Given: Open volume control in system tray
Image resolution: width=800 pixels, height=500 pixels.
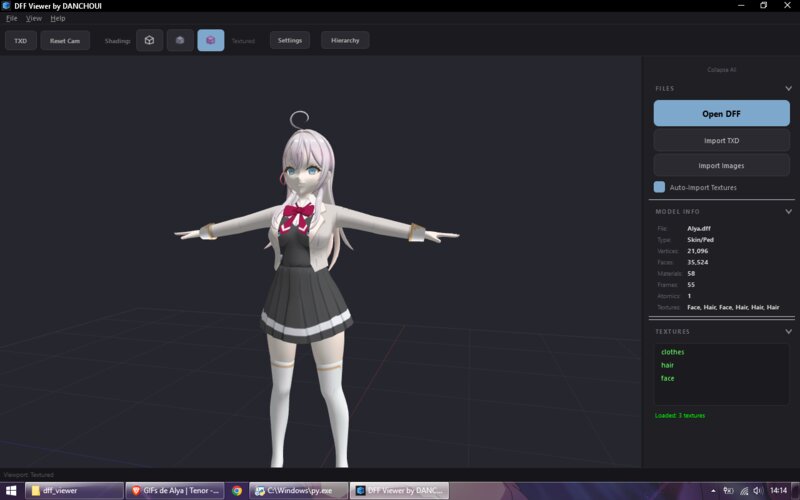Looking at the screenshot, I should point(758,491).
